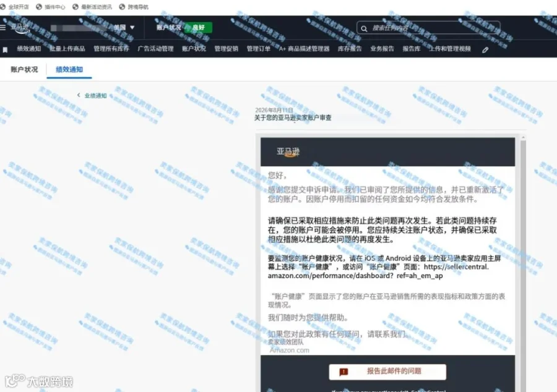
Task: Click the pencil edit-navigation icon
Action: (485, 50)
